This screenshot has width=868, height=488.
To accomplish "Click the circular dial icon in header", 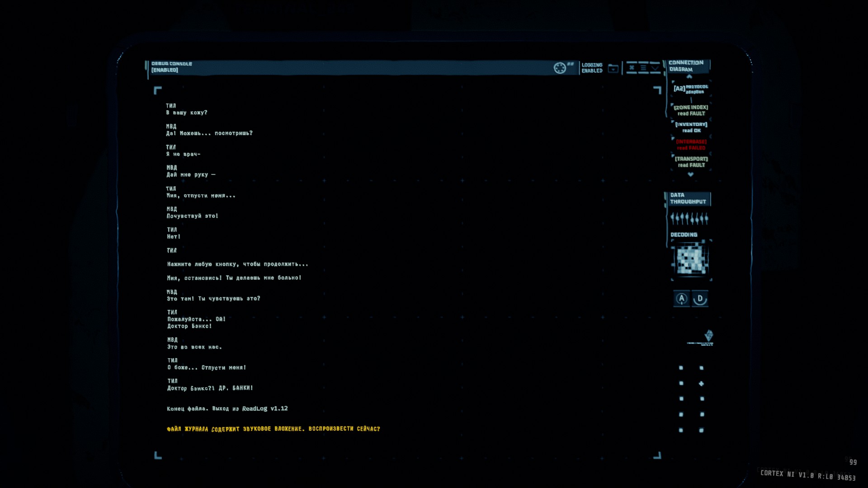I will (560, 68).
